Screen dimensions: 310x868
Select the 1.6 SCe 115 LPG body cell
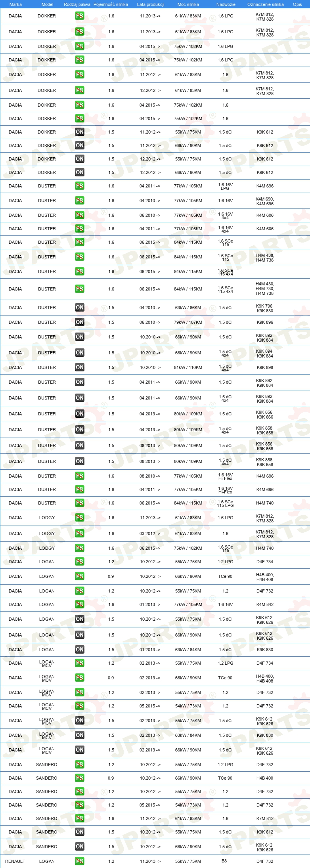click(x=226, y=503)
